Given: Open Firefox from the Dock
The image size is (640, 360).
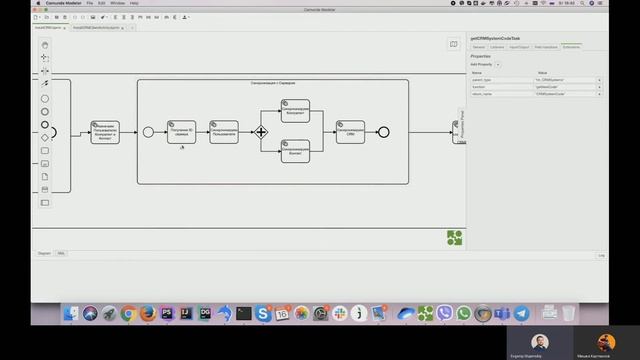Looking at the screenshot, I should (x=148, y=313).
